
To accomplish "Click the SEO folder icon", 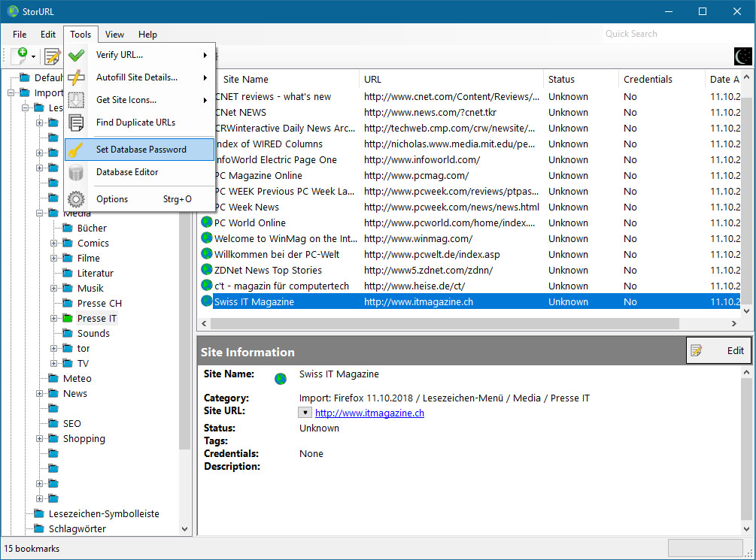I will coord(53,423).
